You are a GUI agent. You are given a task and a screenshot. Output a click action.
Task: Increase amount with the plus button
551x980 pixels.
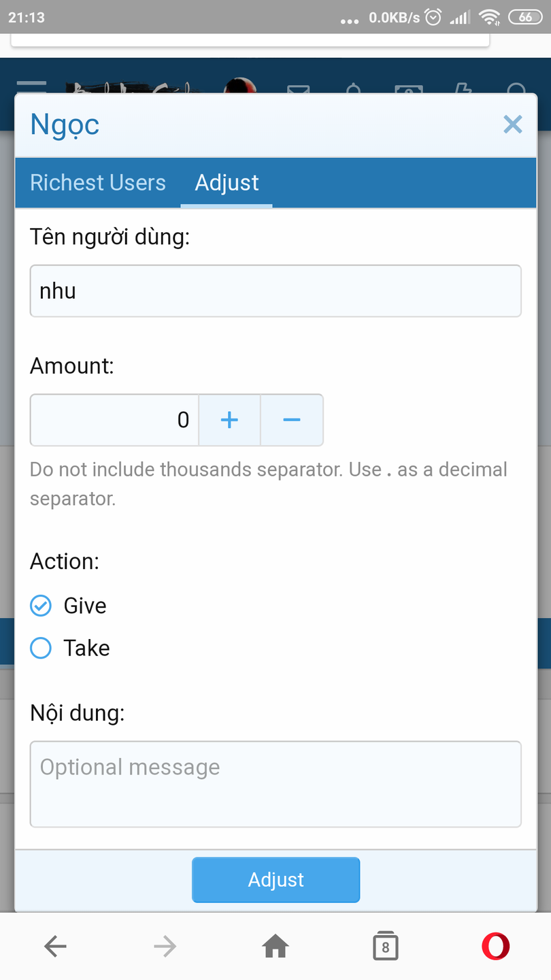click(x=229, y=420)
